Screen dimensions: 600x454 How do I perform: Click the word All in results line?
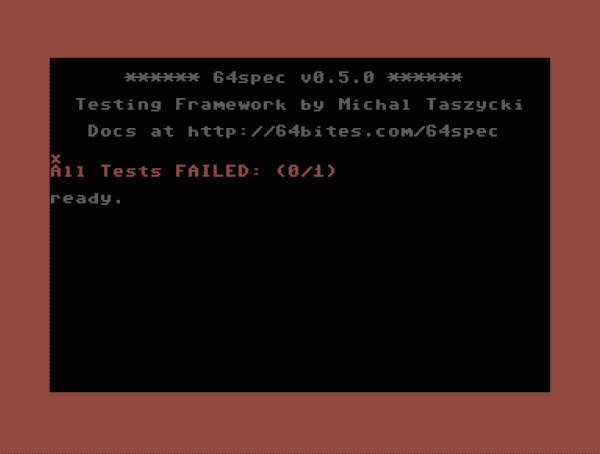click(x=68, y=171)
